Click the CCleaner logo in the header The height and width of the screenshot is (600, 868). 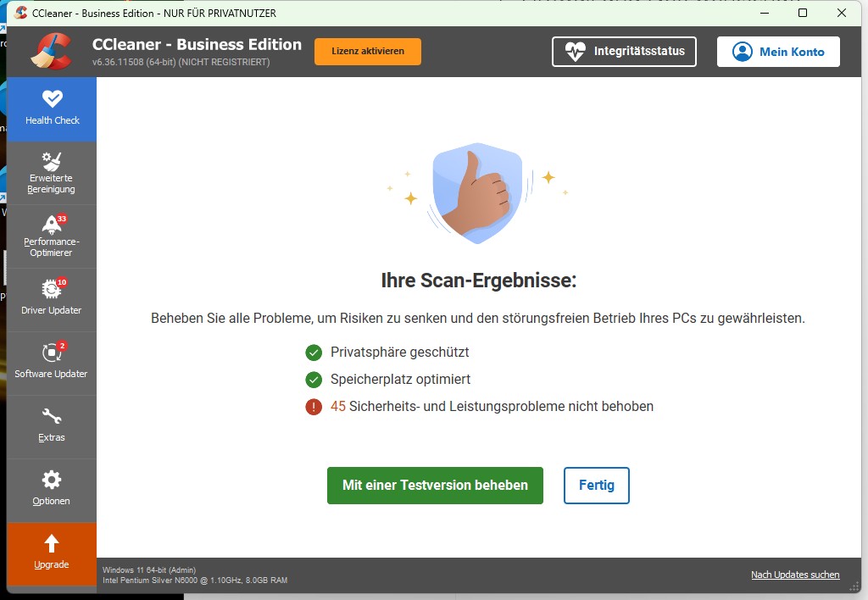[51, 52]
